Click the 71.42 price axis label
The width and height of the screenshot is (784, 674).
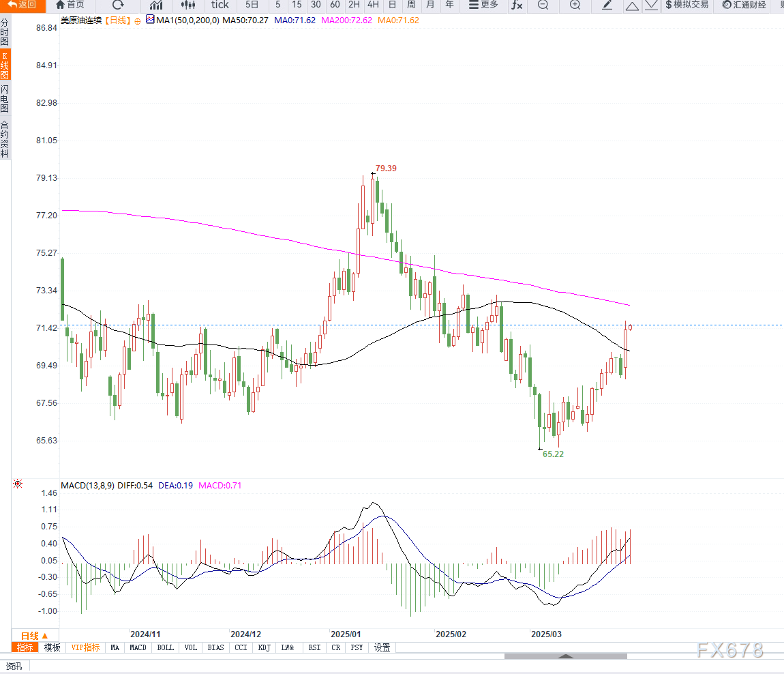(x=46, y=327)
